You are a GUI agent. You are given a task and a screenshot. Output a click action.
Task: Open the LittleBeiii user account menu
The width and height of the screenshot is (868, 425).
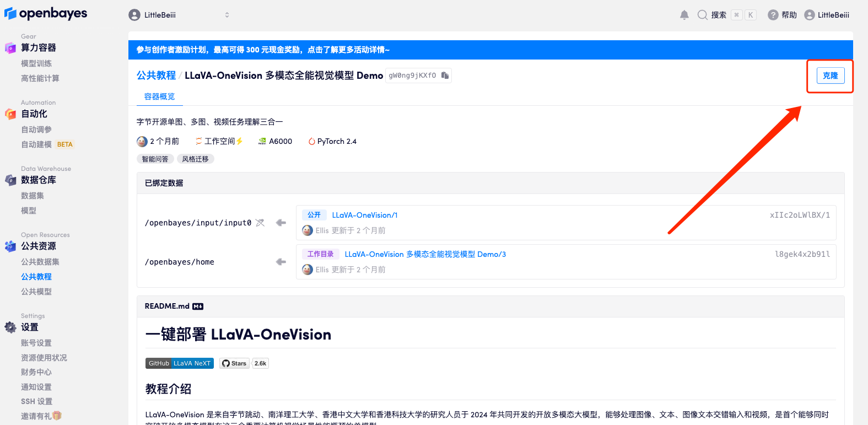tap(827, 15)
